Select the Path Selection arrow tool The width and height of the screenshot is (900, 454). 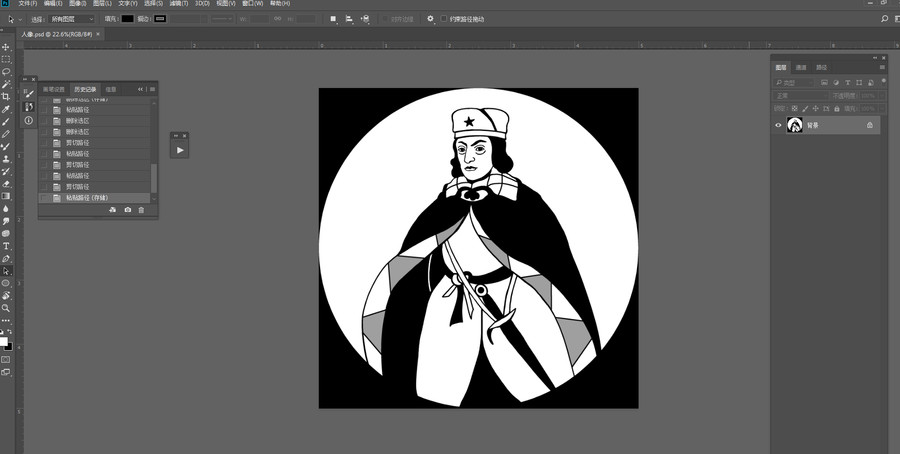click(6, 271)
